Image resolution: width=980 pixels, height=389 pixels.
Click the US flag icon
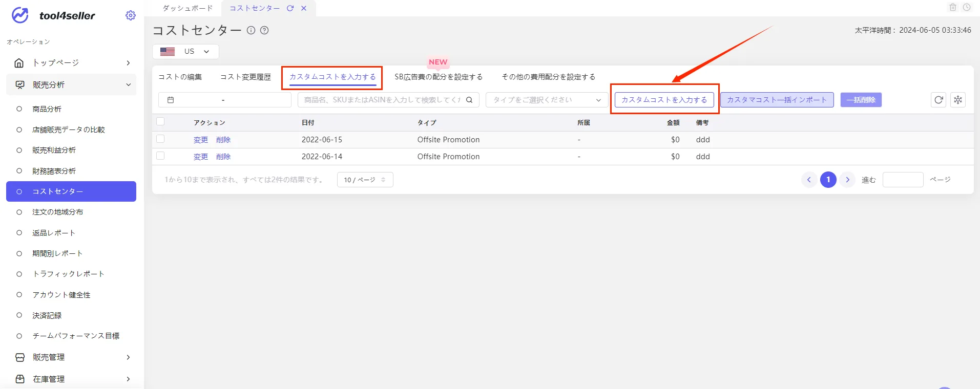(x=168, y=52)
